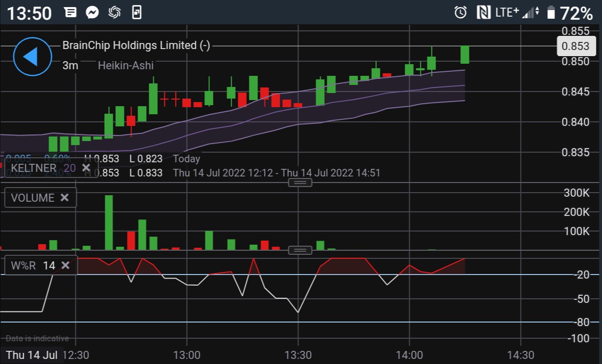
Task: Change the 3m chart interval
Action: pyautogui.click(x=70, y=65)
